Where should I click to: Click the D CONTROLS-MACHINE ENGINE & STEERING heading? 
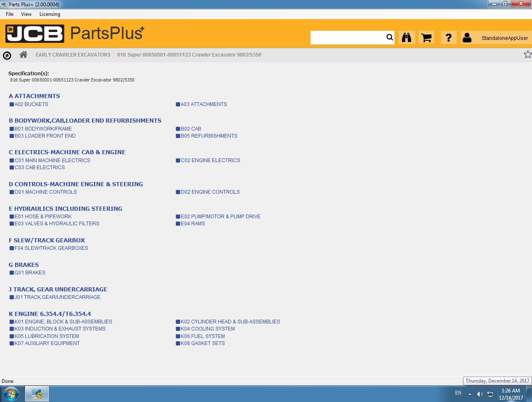tap(76, 184)
